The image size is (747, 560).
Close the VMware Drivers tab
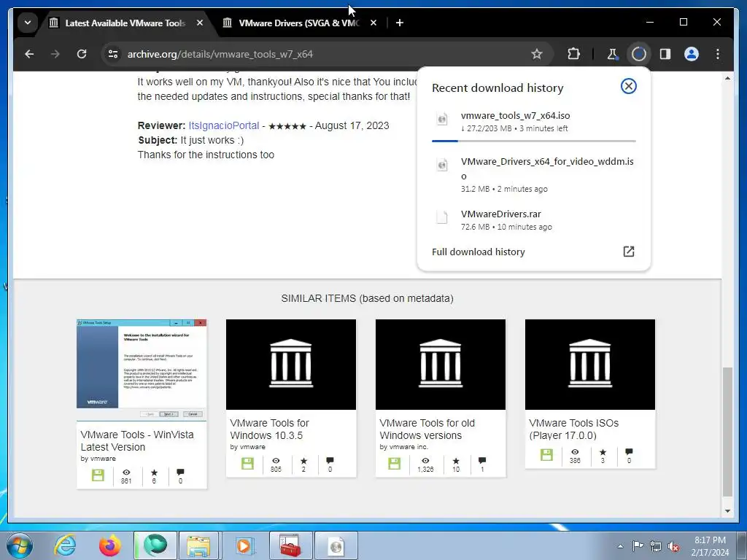[373, 23]
